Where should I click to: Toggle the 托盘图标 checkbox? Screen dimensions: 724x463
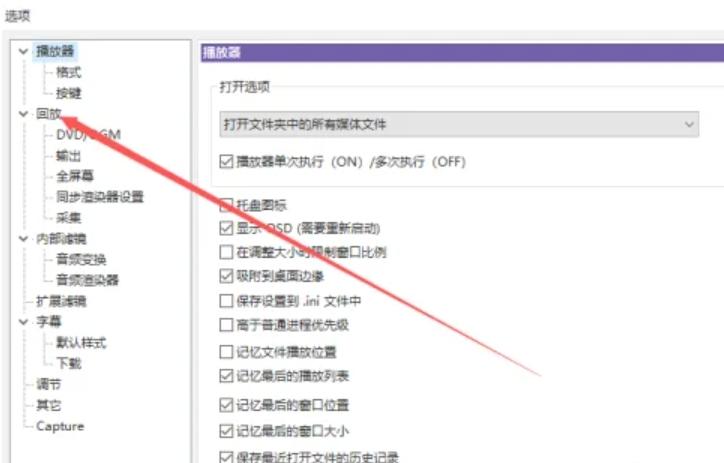pyautogui.click(x=226, y=205)
